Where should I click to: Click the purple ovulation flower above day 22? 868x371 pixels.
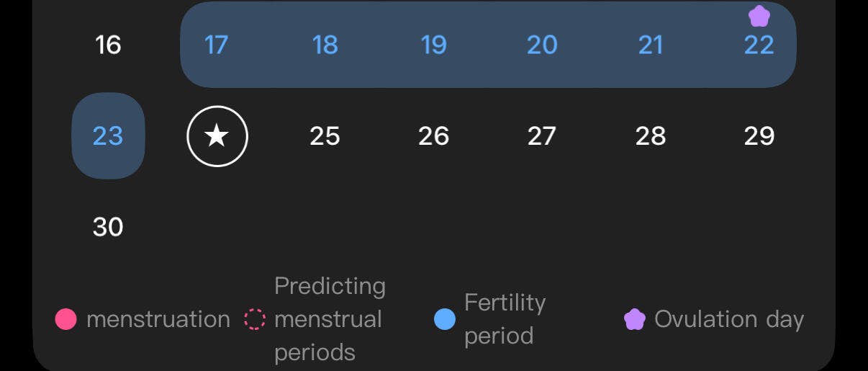(x=759, y=16)
